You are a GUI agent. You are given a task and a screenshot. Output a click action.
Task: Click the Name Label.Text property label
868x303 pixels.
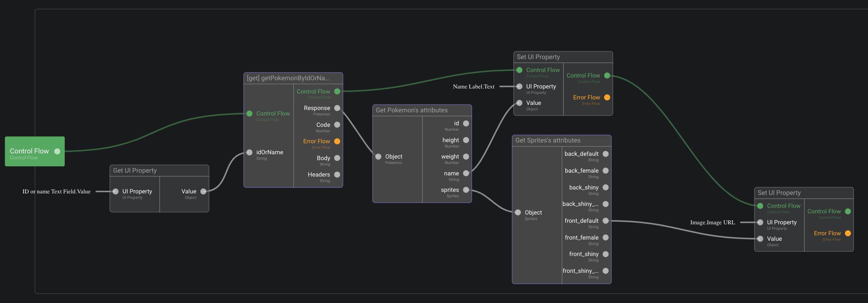pyautogui.click(x=474, y=87)
